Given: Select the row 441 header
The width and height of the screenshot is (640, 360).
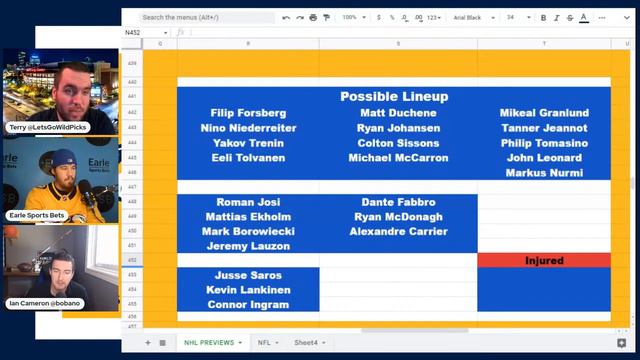Looking at the screenshot, I should (x=132, y=96).
